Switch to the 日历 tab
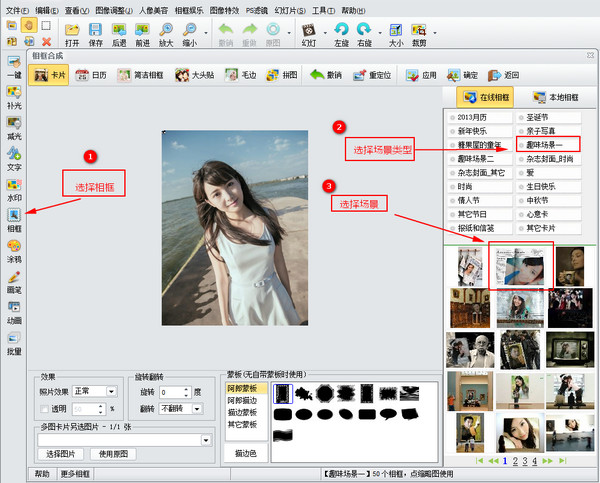The height and width of the screenshot is (483, 600). tap(91, 75)
